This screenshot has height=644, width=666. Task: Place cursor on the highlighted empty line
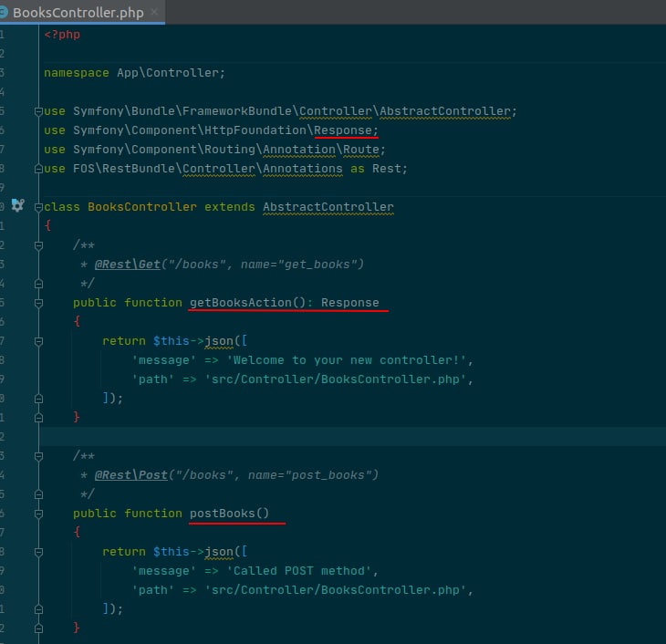pyautogui.click(x=352, y=437)
